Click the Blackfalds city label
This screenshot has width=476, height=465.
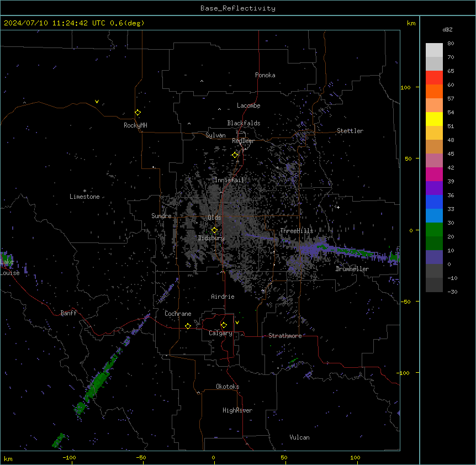[x=244, y=123]
